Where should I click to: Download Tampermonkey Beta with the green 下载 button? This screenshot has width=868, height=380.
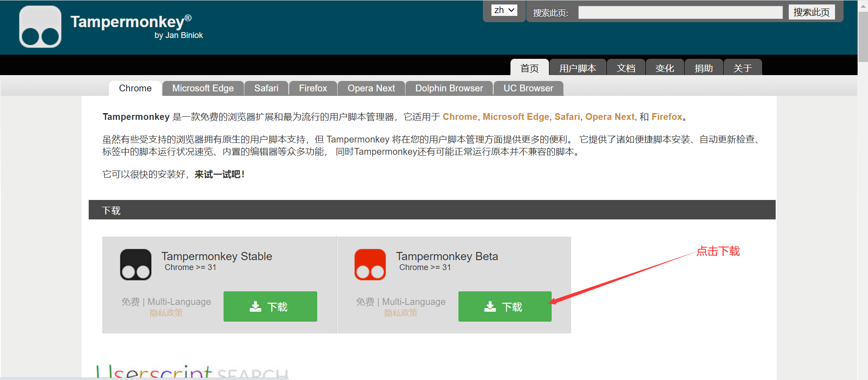coord(505,306)
